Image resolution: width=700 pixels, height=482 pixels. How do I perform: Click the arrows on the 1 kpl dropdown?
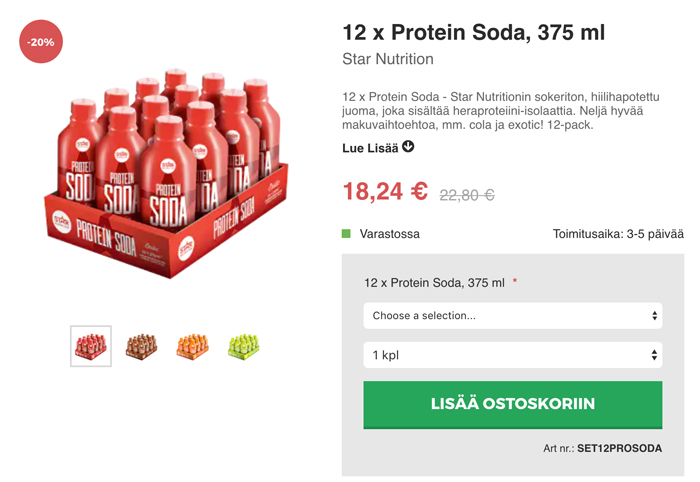(x=654, y=355)
